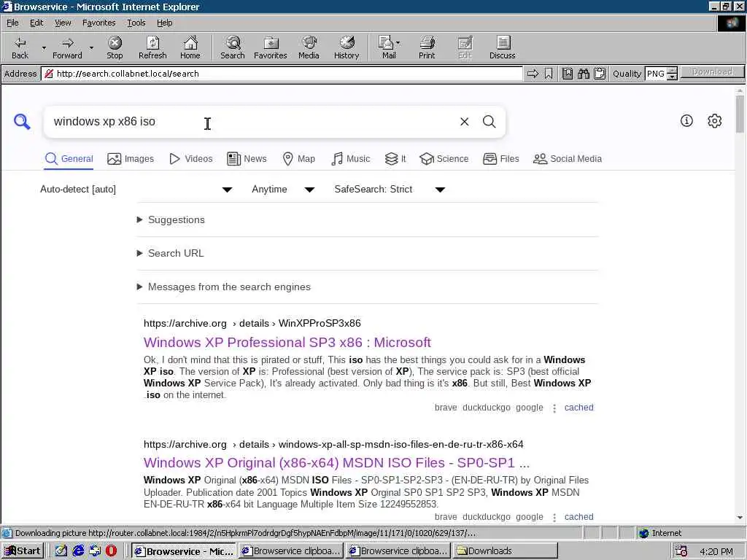Adjust the Quality PNG stepper
Viewport: 747px width, 560px height.
pos(672,74)
